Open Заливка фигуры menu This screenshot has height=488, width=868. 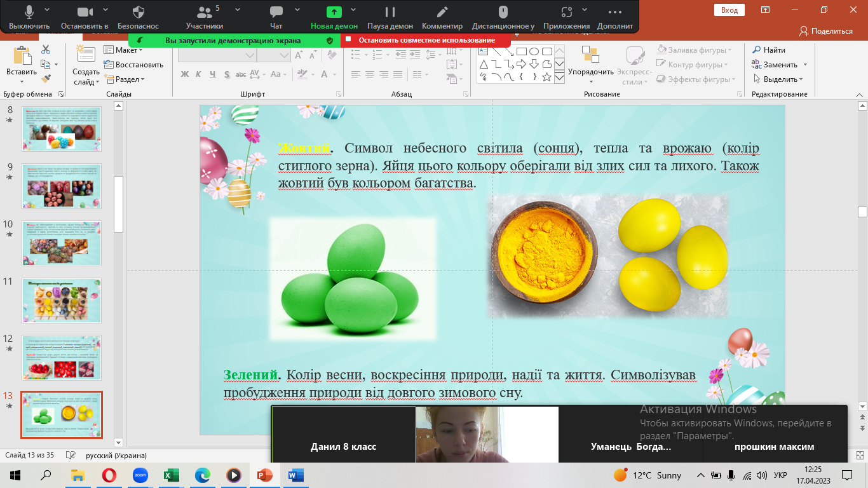(694, 50)
